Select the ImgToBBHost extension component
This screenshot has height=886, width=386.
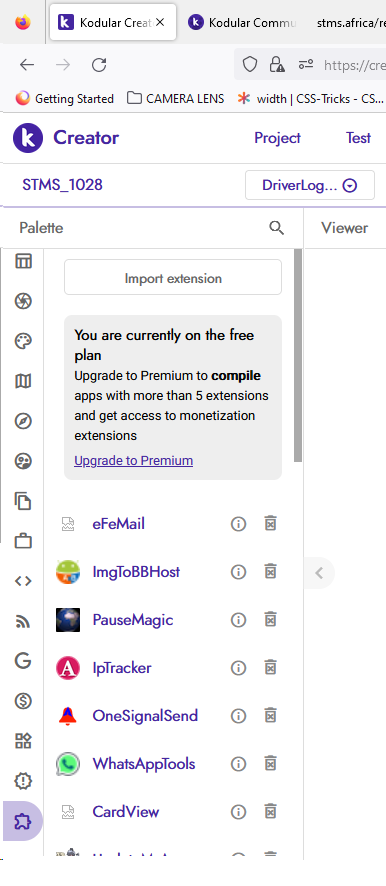click(x=136, y=572)
